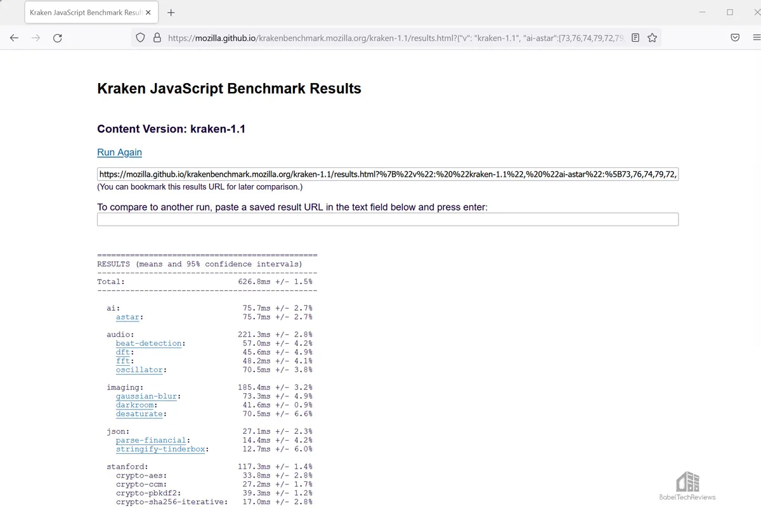Maximize the Firefox window

pos(730,13)
